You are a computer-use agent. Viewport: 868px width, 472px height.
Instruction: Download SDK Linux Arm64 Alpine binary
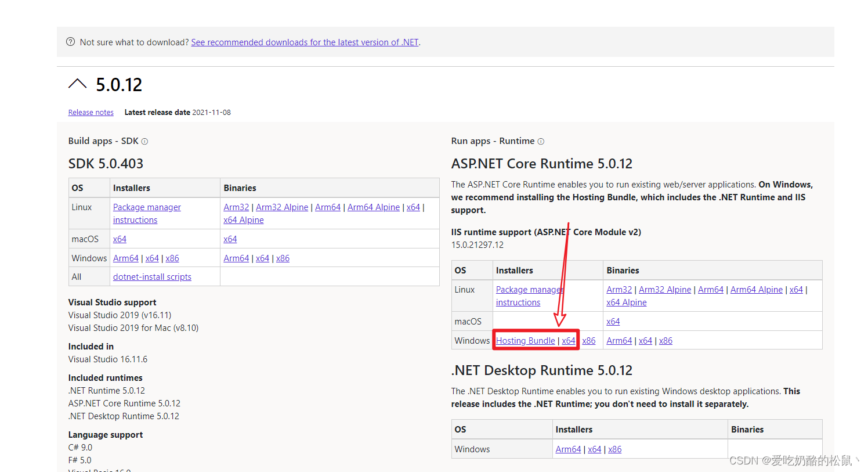pos(374,207)
